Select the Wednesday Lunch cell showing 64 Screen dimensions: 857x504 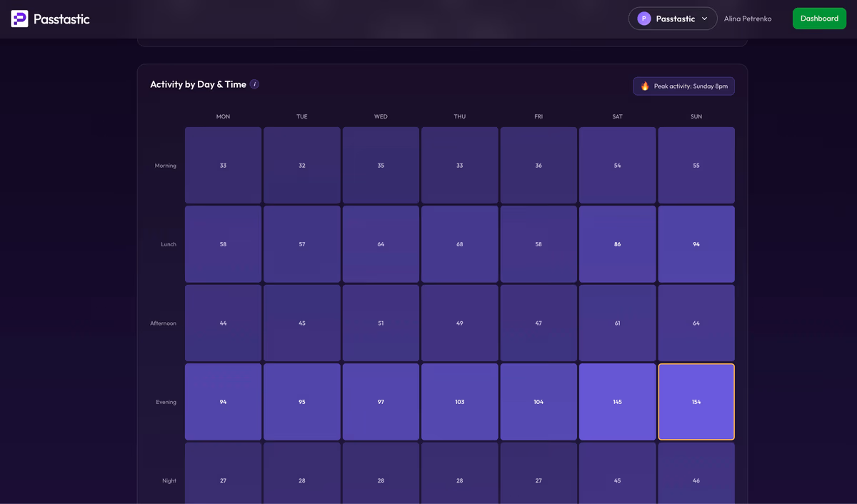click(381, 244)
